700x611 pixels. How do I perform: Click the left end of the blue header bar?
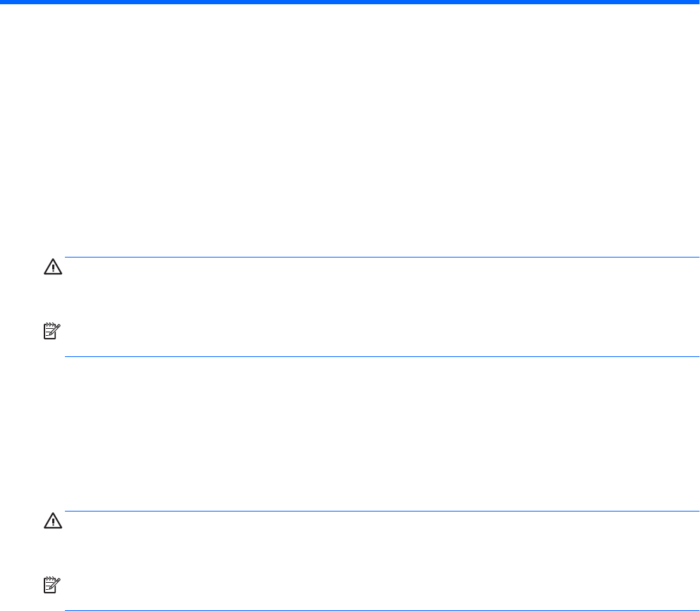(4, 2)
